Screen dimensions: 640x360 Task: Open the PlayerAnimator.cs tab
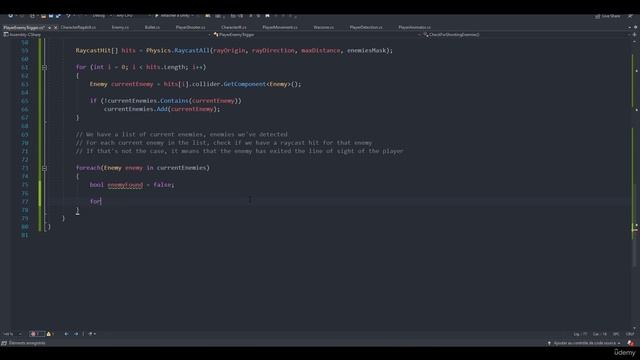coord(415,27)
